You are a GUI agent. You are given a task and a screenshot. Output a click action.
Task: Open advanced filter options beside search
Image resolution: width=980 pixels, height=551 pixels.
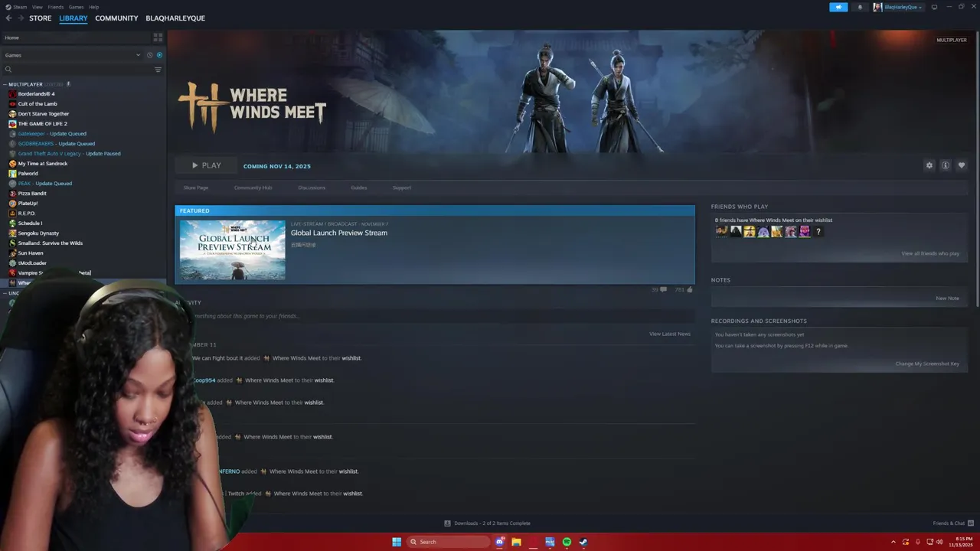158,70
